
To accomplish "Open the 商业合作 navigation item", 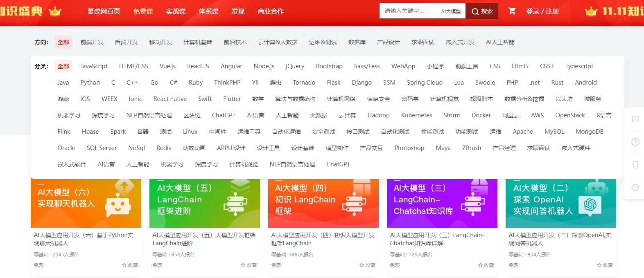I will tap(271, 11).
